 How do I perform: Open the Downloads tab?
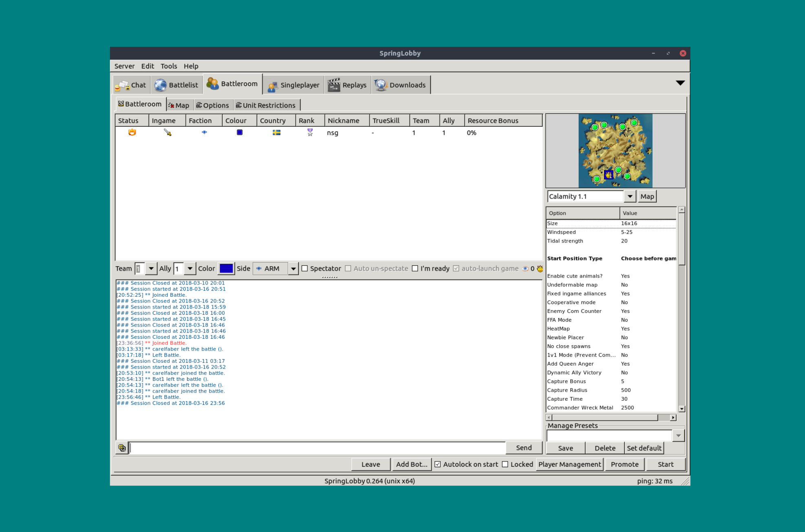(x=401, y=85)
